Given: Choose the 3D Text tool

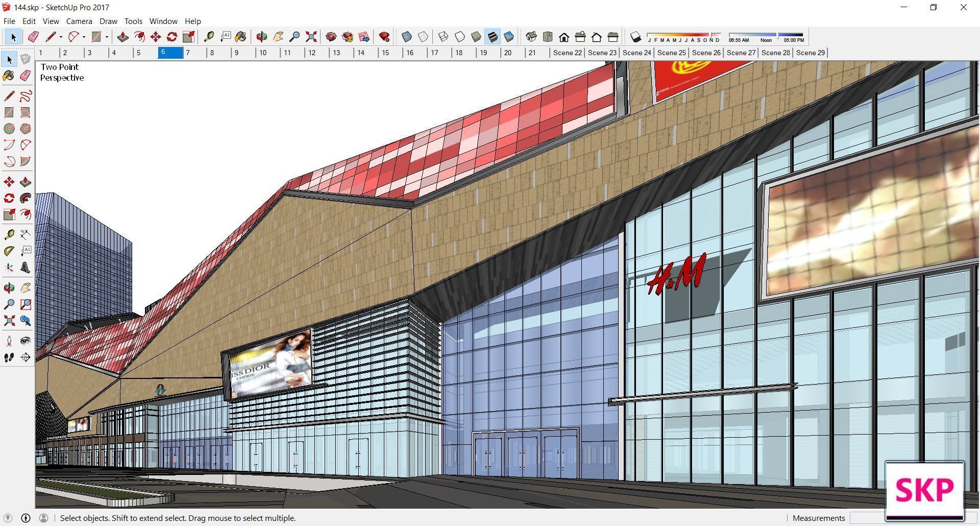Looking at the screenshot, I should tap(26, 268).
